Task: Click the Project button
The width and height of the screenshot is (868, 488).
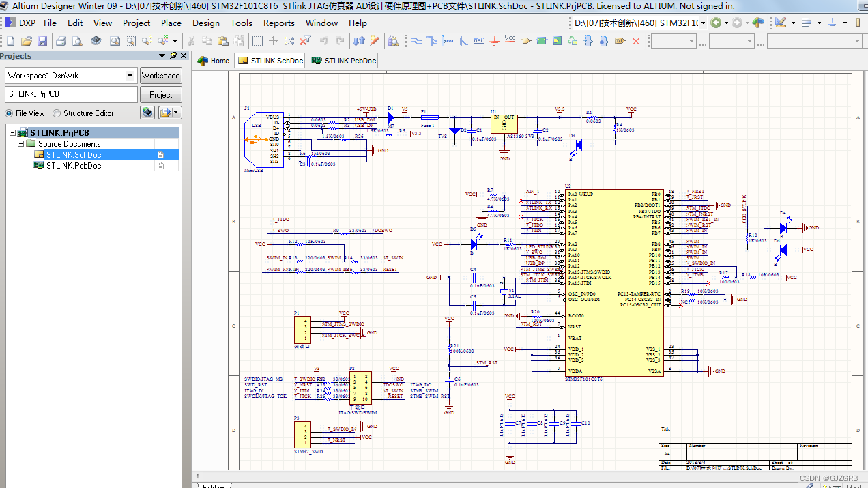Action: point(160,94)
